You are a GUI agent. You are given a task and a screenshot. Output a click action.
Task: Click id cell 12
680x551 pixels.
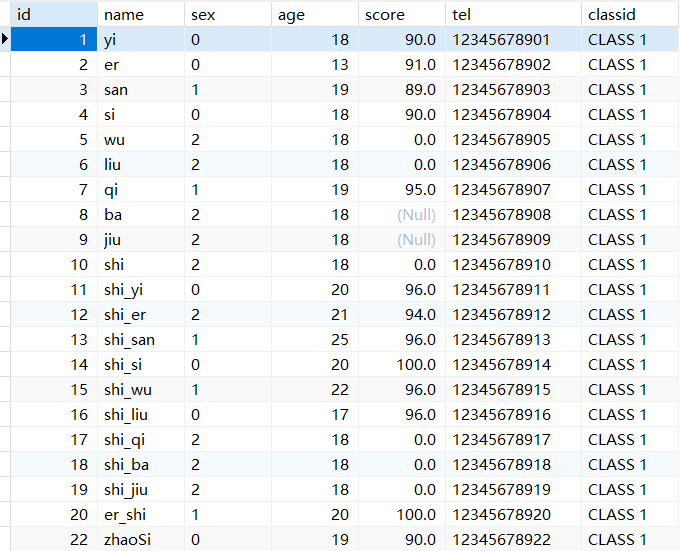[x=54, y=315]
